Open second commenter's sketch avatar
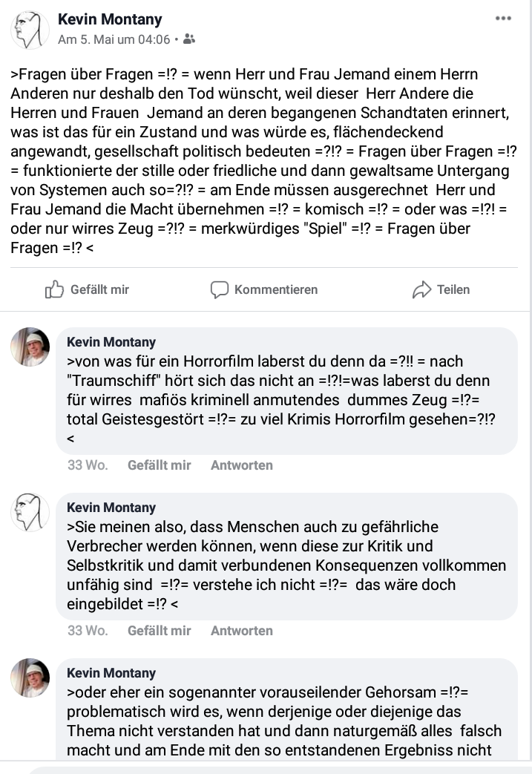Screen dimensions: 532x774 (x=30, y=512)
